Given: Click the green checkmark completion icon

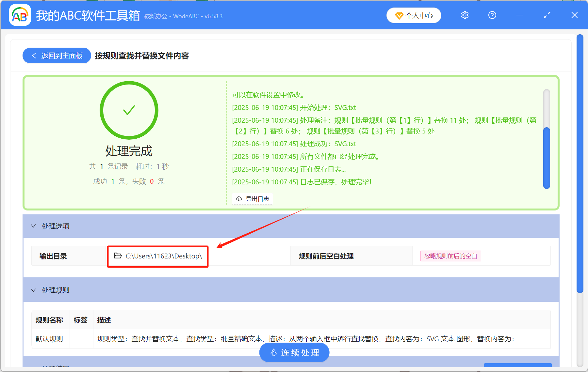Looking at the screenshot, I should (x=129, y=110).
